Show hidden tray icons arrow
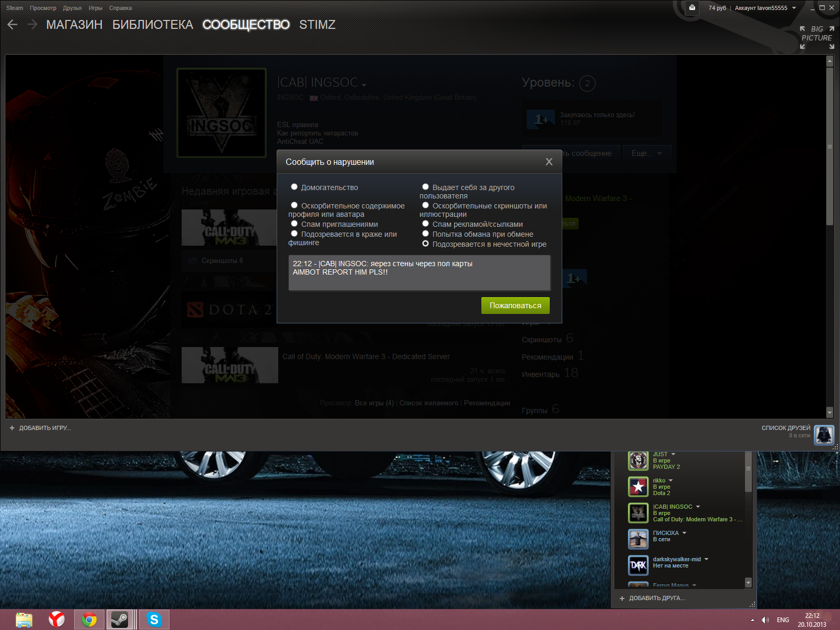The height and width of the screenshot is (630, 840). pyautogui.click(x=752, y=620)
